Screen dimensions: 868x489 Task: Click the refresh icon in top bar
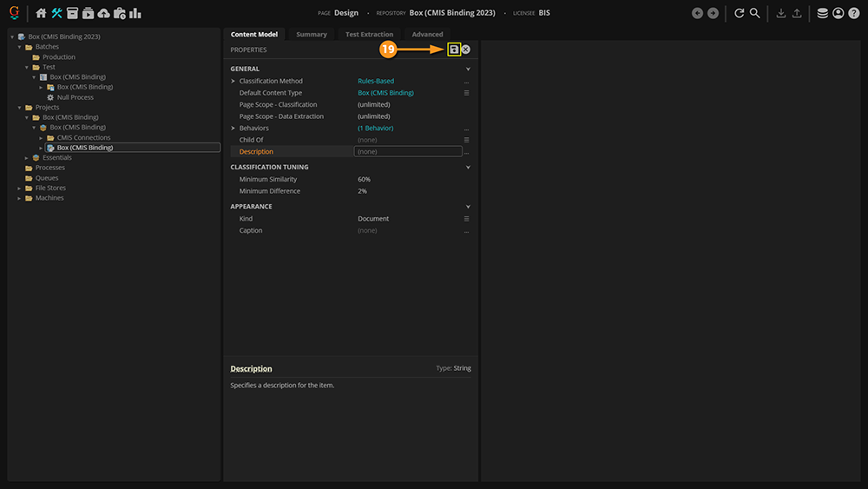pos(740,13)
